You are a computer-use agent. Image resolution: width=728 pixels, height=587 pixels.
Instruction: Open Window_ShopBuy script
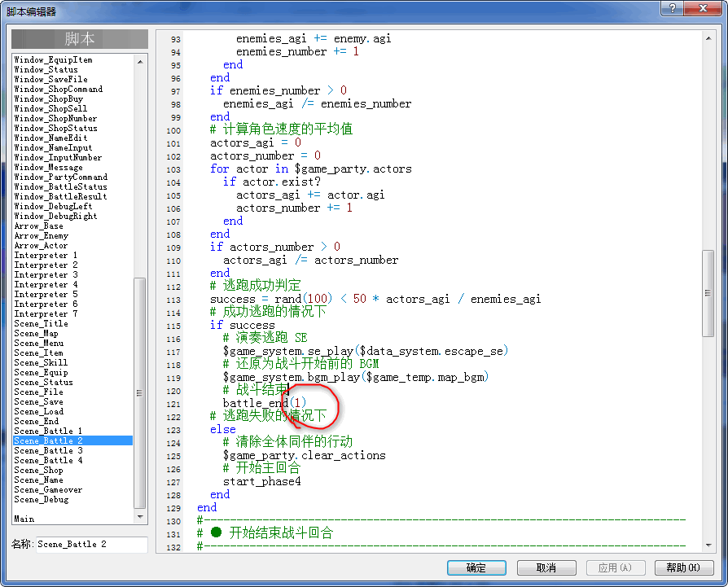pyautogui.click(x=48, y=99)
